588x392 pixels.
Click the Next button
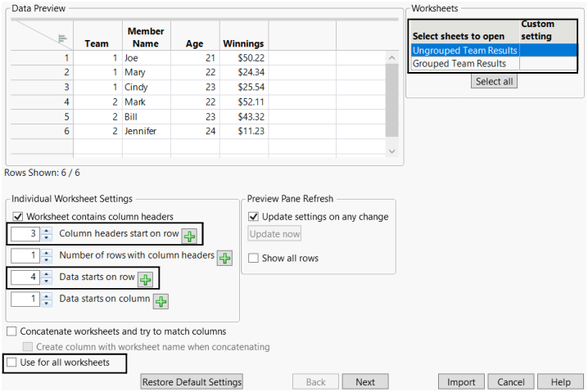(x=365, y=382)
